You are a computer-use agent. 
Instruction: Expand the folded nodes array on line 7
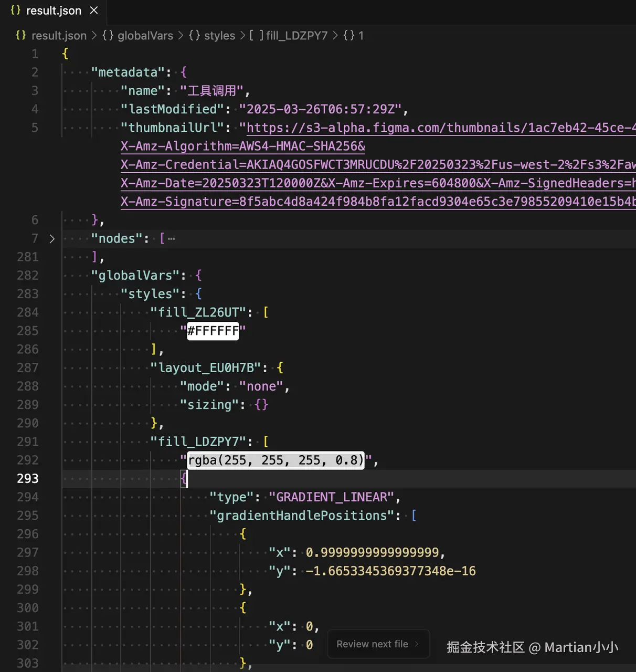coord(52,239)
